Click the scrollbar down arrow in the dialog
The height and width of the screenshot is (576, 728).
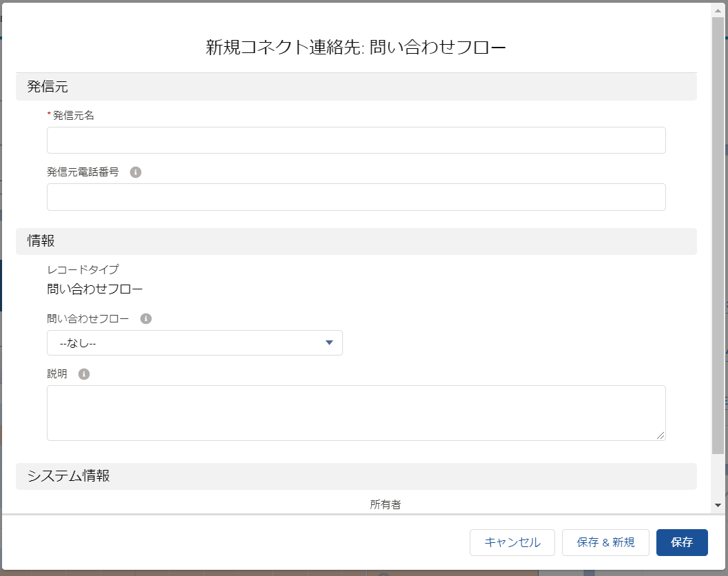pos(718,504)
